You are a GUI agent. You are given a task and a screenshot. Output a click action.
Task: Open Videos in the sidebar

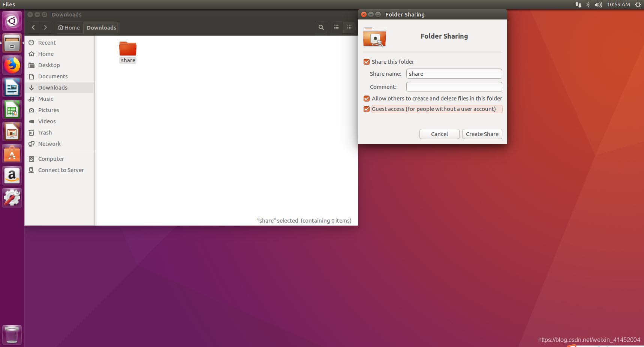pos(60,121)
